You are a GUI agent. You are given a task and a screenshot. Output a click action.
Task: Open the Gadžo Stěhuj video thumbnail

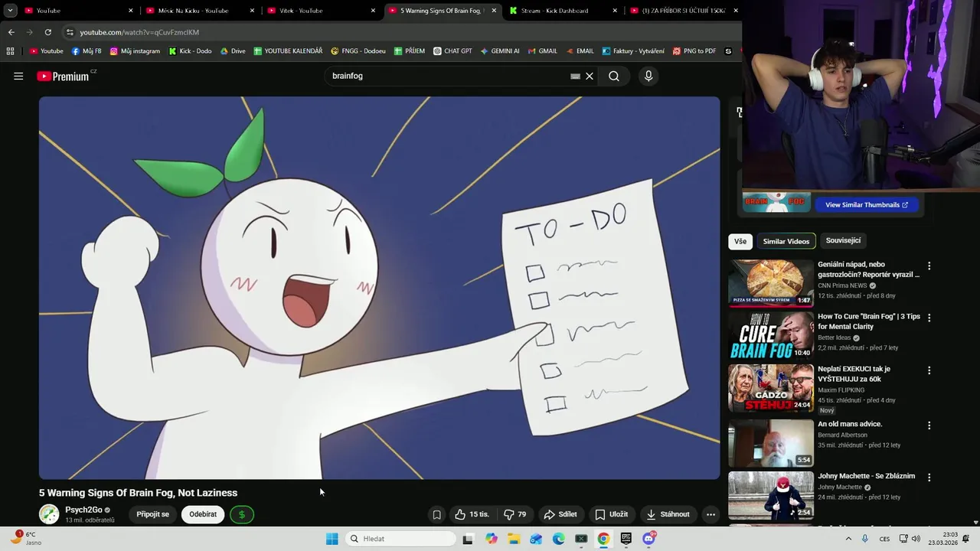pos(771,387)
